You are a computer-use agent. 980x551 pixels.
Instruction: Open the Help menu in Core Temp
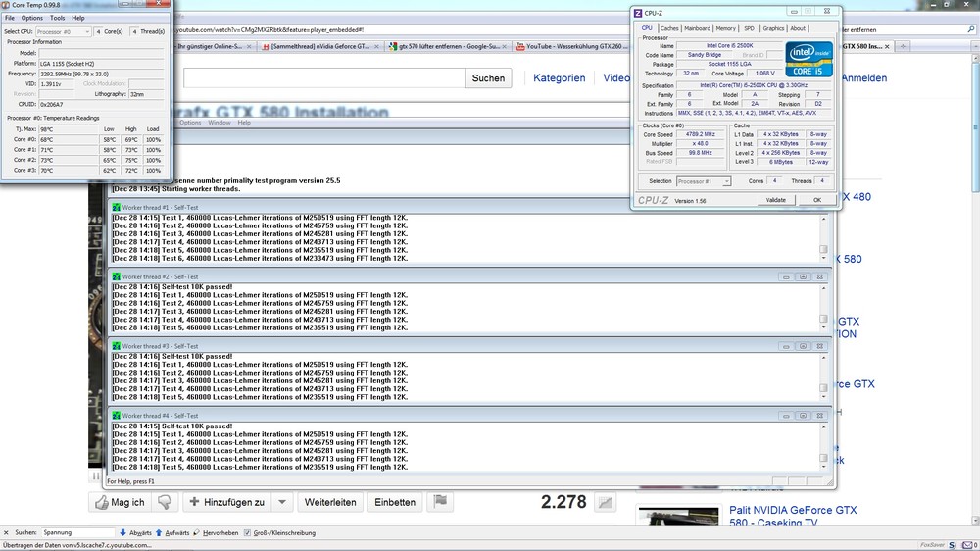click(x=77, y=18)
